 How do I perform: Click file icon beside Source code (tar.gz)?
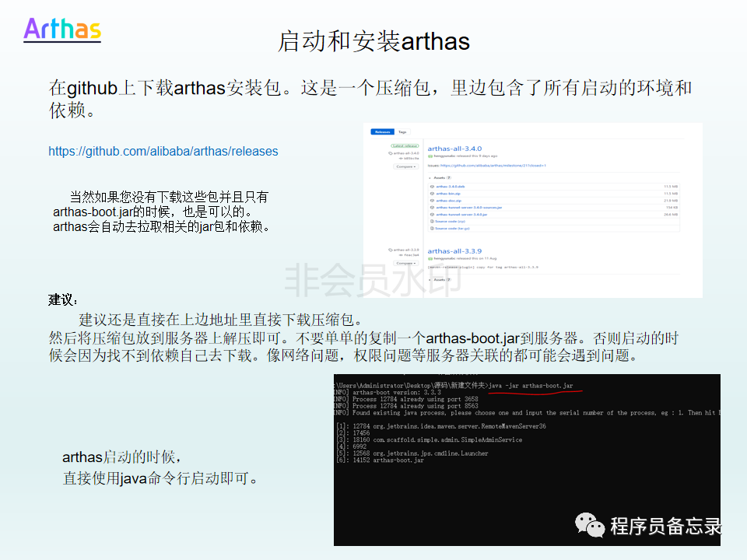tap(432, 229)
